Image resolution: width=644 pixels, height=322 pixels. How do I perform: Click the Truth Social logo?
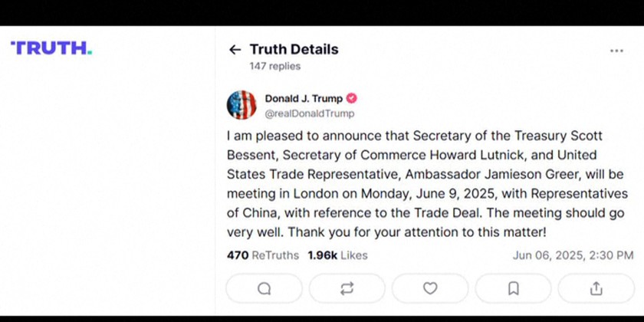51,48
